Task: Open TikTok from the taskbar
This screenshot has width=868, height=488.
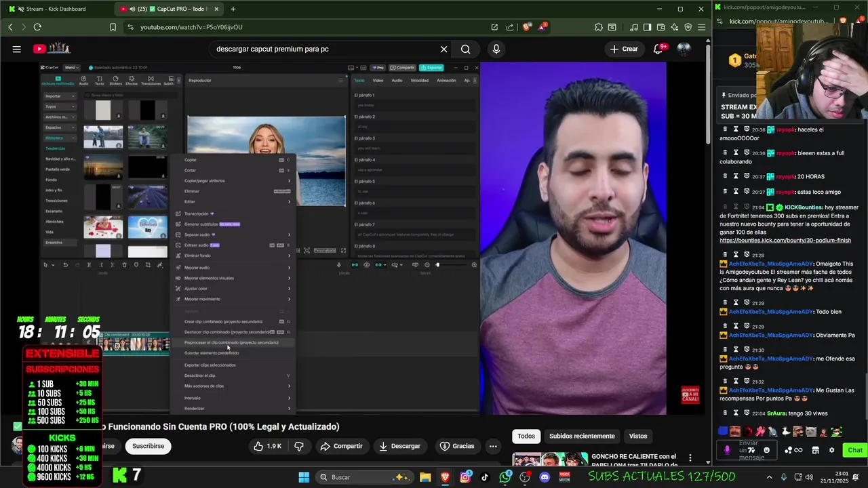Action: [485, 477]
